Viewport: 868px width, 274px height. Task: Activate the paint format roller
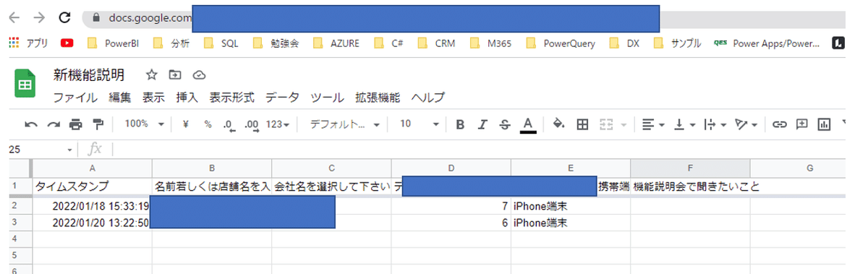point(98,124)
